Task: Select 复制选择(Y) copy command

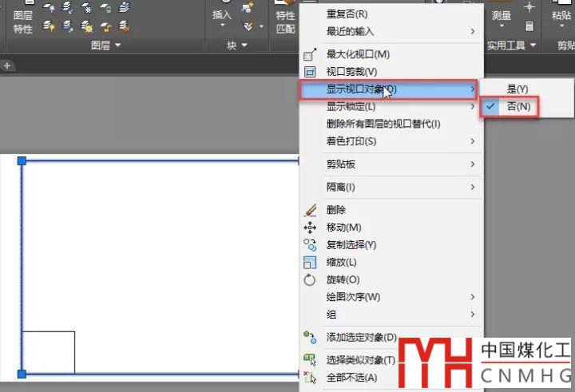Action: click(x=391, y=244)
